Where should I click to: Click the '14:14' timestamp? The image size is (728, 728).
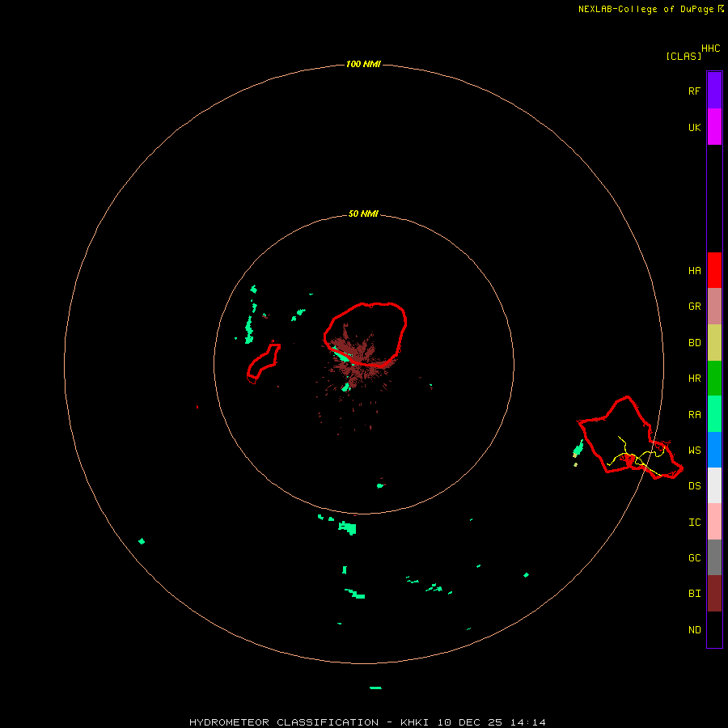pos(527,722)
